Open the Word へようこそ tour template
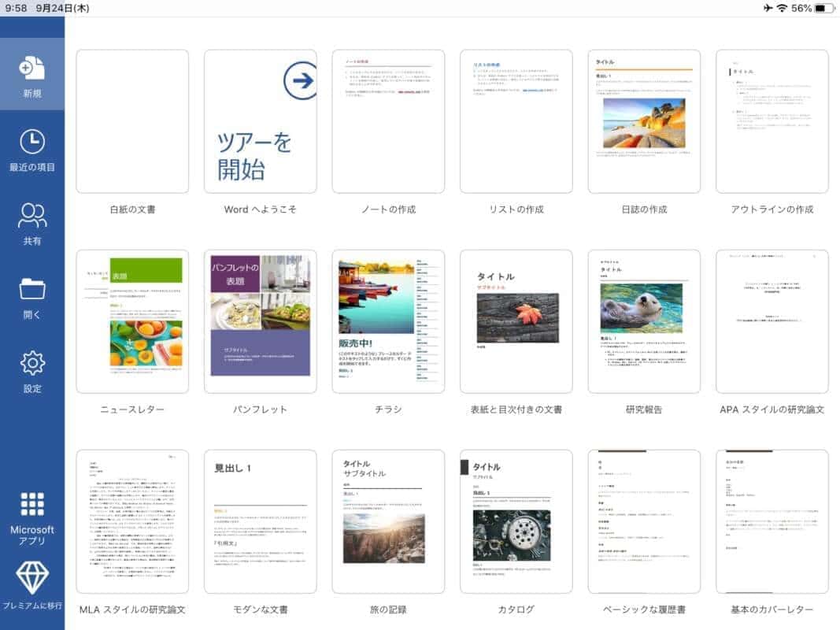The width and height of the screenshot is (840, 630). point(261,121)
